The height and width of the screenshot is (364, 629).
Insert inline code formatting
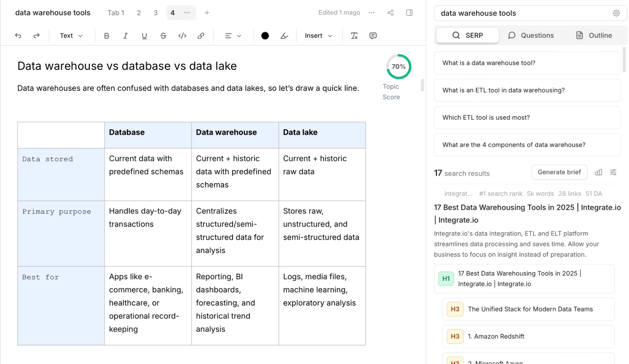point(182,36)
